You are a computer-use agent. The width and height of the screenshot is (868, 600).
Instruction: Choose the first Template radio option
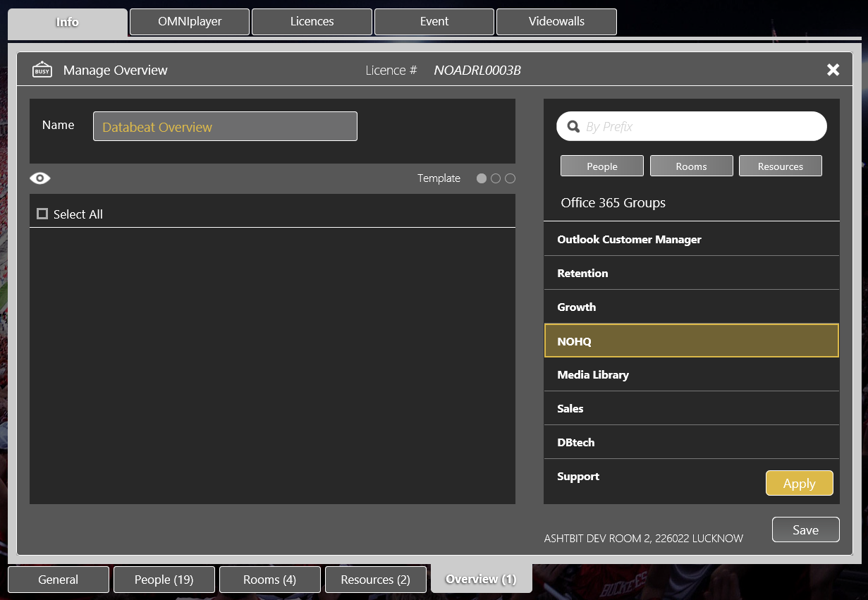pos(482,178)
